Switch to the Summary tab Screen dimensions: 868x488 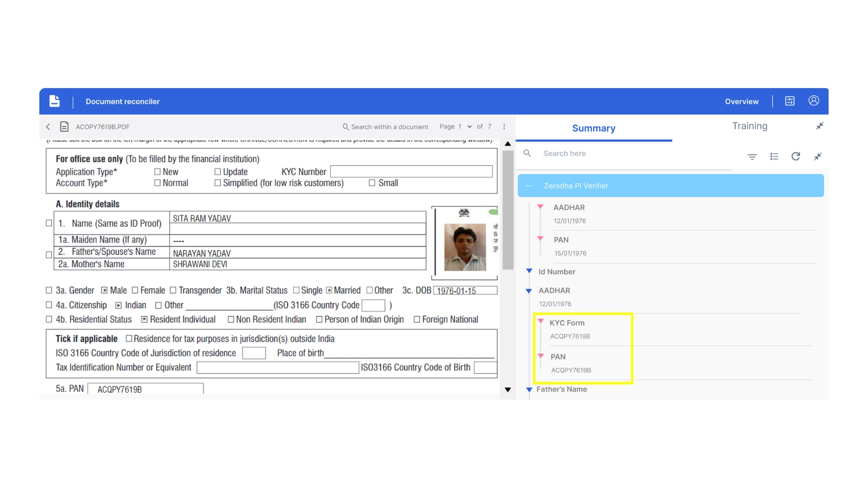pyautogui.click(x=594, y=128)
